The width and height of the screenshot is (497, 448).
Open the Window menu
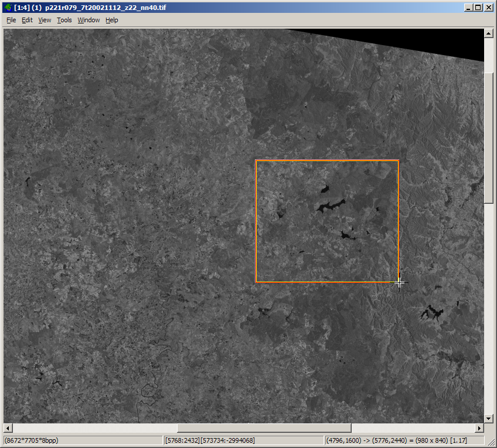[x=88, y=20]
